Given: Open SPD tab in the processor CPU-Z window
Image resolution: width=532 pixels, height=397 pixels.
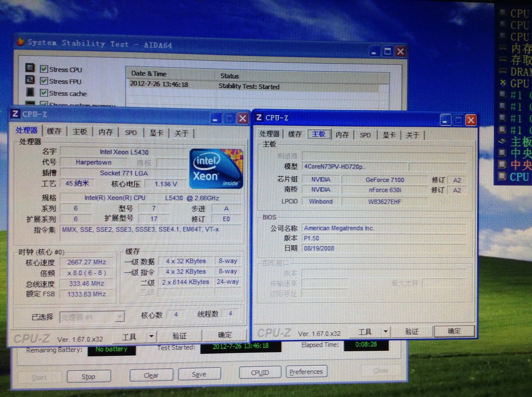Looking at the screenshot, I should coord(131,133).
